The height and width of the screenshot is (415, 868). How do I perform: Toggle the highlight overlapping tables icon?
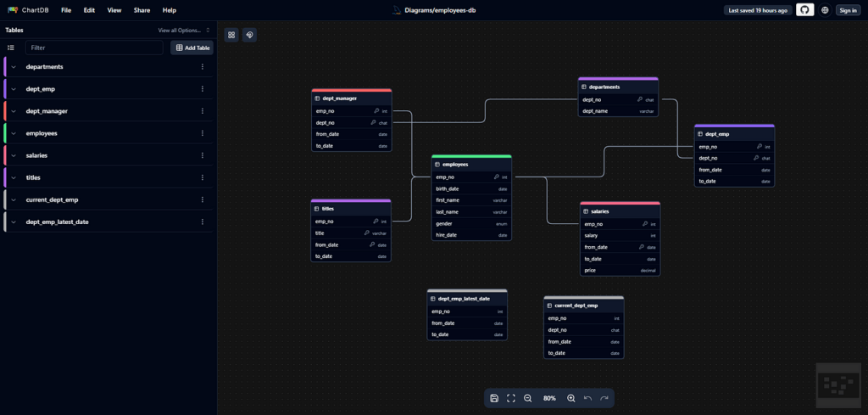pos(249,35)
